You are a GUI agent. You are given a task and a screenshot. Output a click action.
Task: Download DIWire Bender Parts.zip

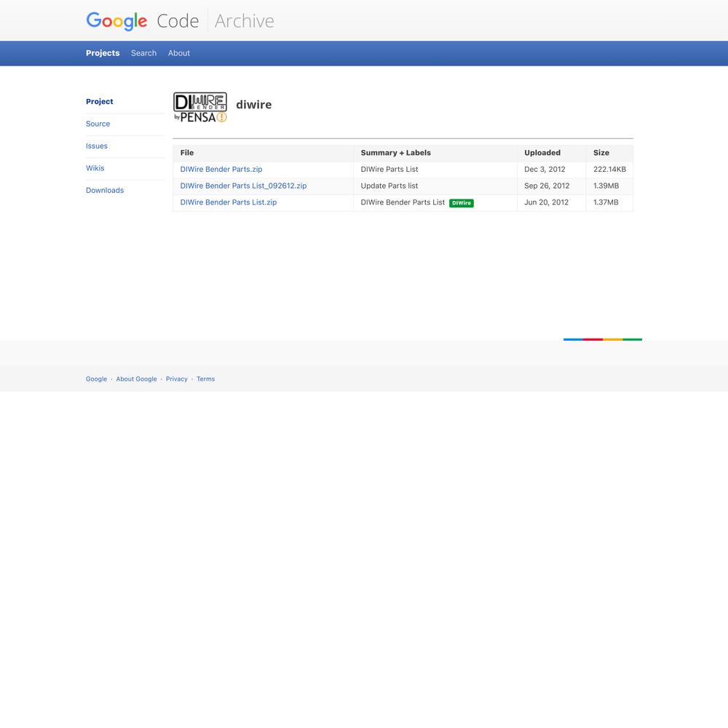[x=221, y=170]
